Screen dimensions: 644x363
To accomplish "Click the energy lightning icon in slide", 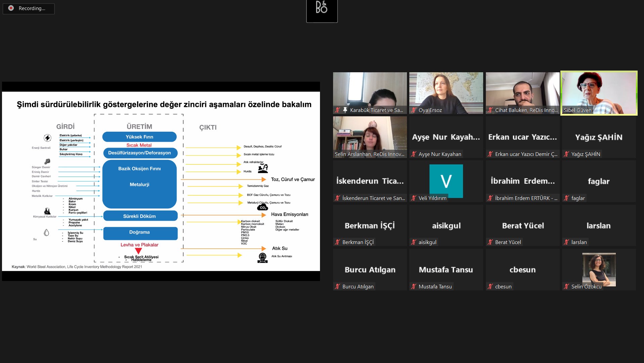I will 47,138.
